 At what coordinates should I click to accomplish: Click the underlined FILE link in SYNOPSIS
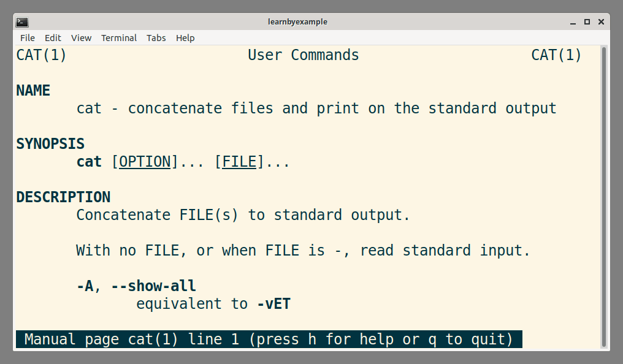click(x=239, y=161)
